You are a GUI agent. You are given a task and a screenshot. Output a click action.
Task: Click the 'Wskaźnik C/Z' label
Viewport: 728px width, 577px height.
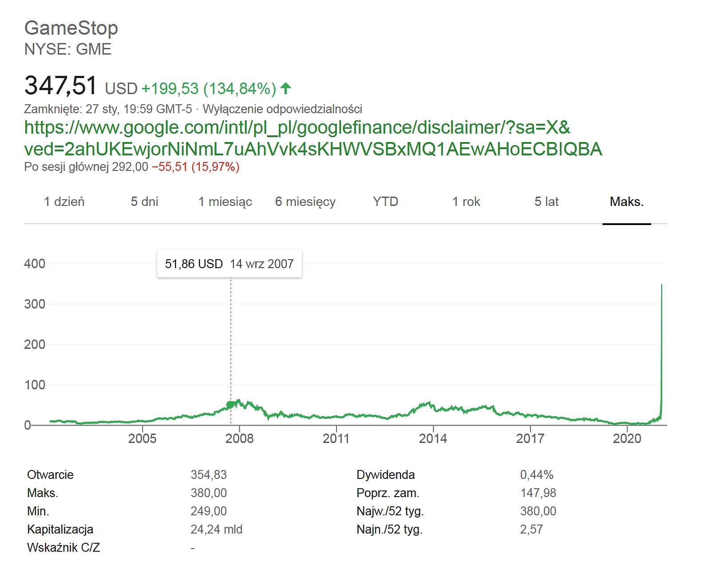tap(63, 548)
